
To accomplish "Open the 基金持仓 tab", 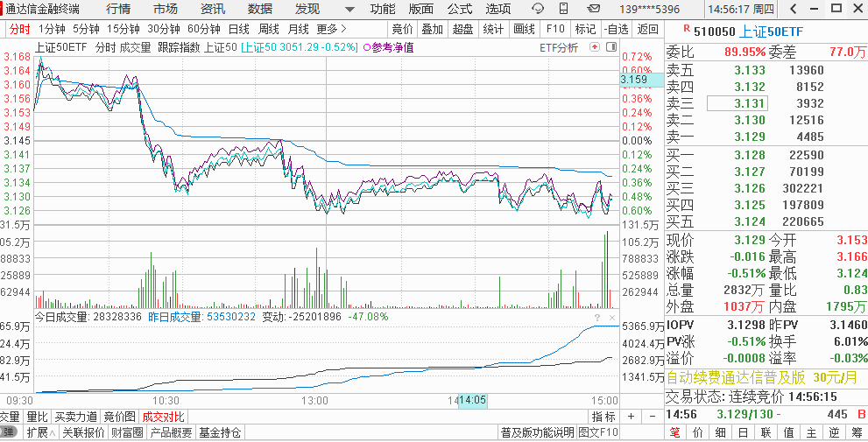I will click(x=220, y=432).
